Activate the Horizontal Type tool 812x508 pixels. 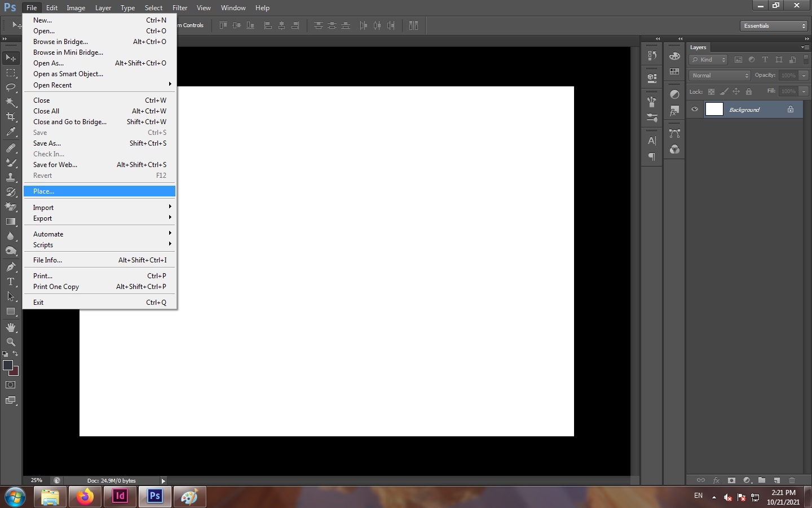(x=11, y=282)
